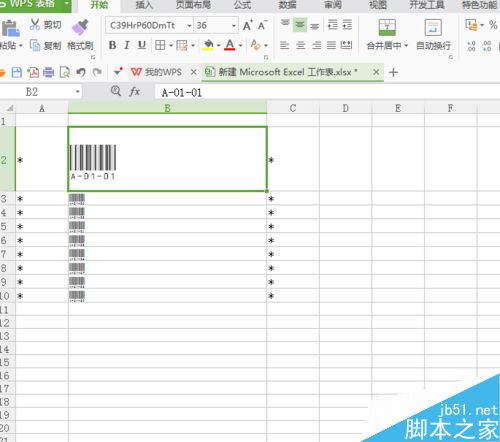Open font name dropdown C39HrP60DmTt
The height and width of the screenshot is (442, 500).
point(189,26)
